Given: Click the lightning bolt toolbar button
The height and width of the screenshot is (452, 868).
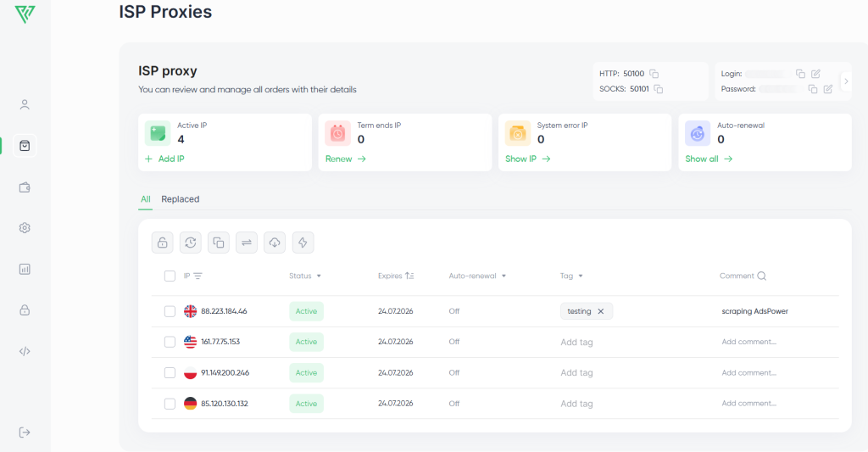Looking at the screenshot, I should [x=303, y=243].
